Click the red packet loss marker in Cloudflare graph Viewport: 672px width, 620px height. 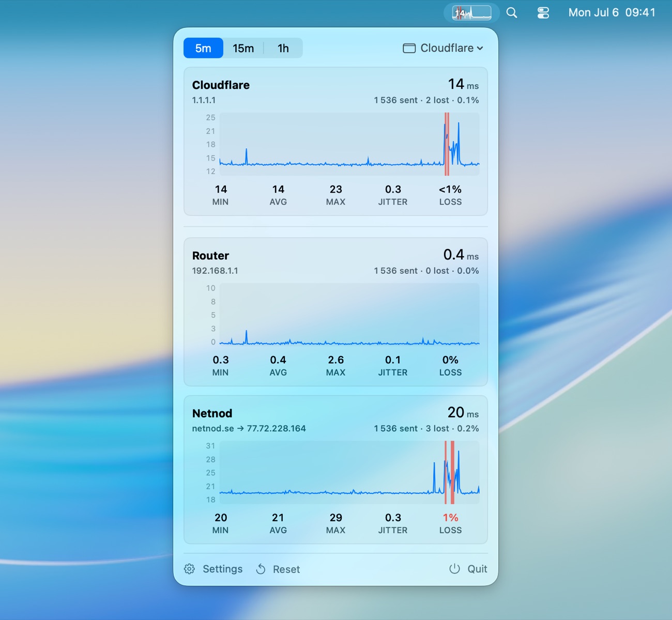[x=447, y=144]
